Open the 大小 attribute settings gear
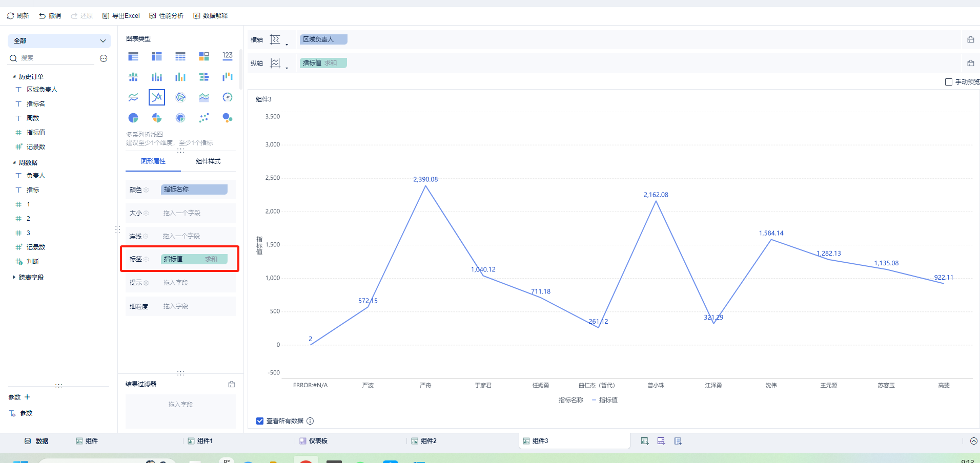This screenshot has height=463, width=980. click(146, 213)
